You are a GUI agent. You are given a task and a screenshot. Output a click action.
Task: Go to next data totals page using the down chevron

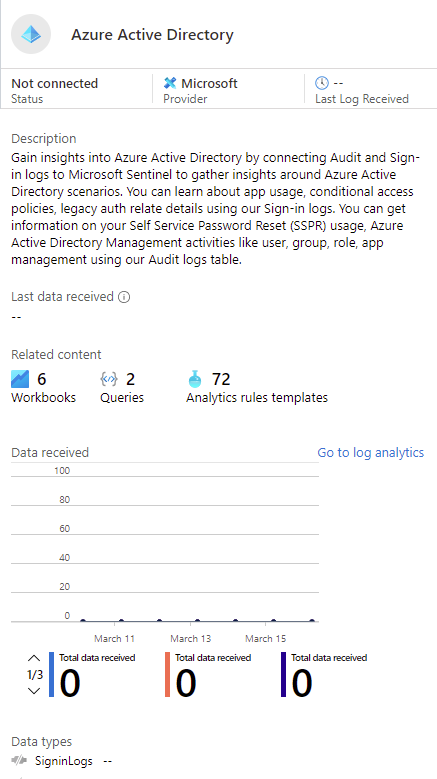pyautogui.click(x=34, y=691)
